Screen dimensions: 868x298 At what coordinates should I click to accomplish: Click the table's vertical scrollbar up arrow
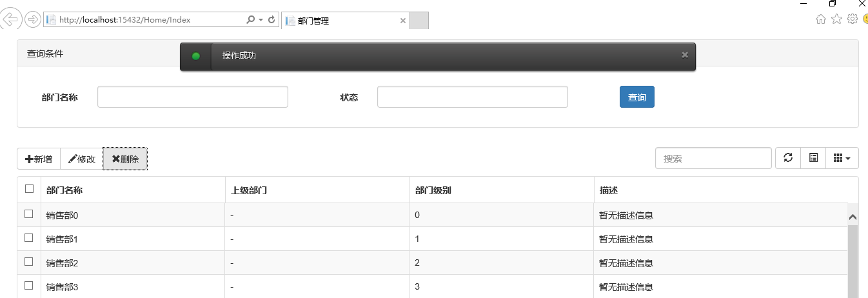pyautogui.click(x=853, y=217)
